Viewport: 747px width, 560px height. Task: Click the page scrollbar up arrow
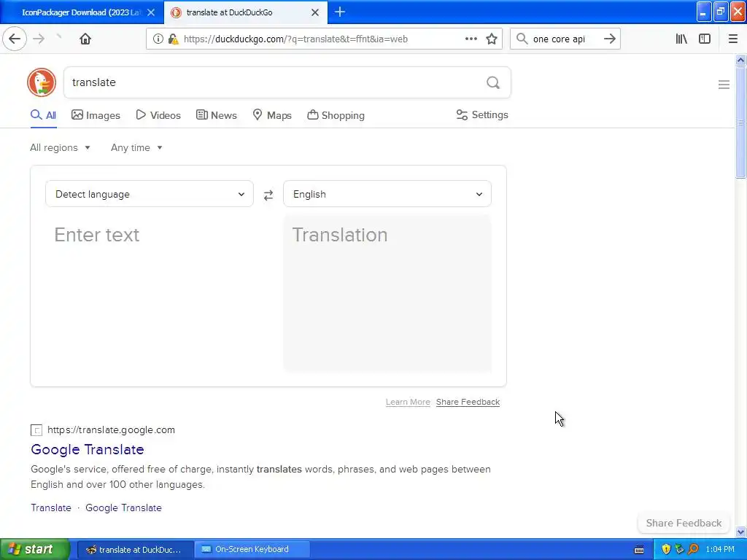pyautogui.click(x=740, y=60)
